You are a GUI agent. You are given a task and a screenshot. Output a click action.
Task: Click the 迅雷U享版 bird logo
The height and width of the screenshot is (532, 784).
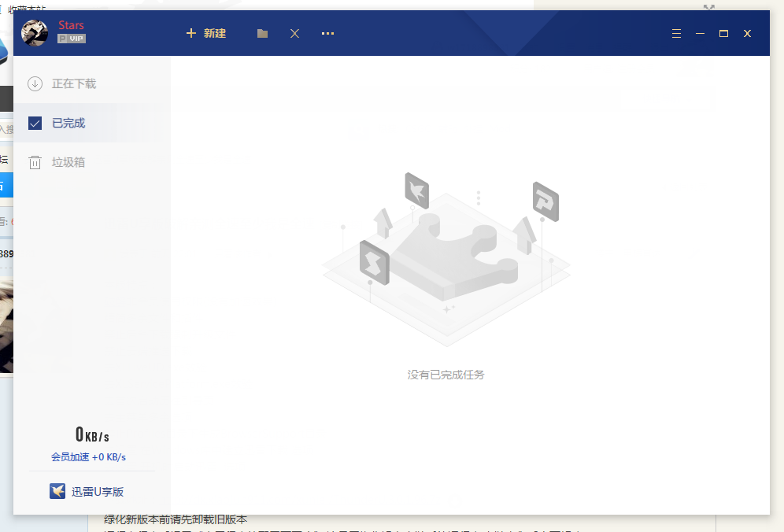pyautogui.click(x=57, y=491)
